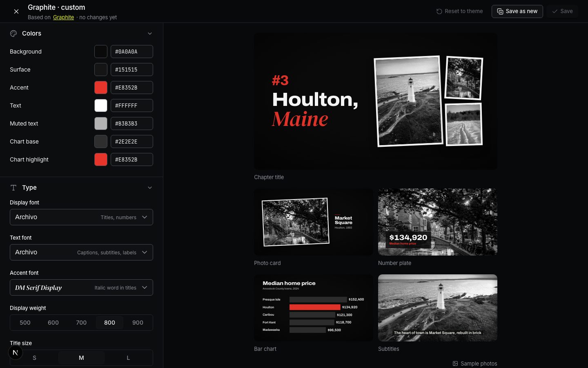The width and height of the screenshot is (588, 368).
Task: Edit the Muted text hex field #B3B3B3
Action: pos(132,123)
